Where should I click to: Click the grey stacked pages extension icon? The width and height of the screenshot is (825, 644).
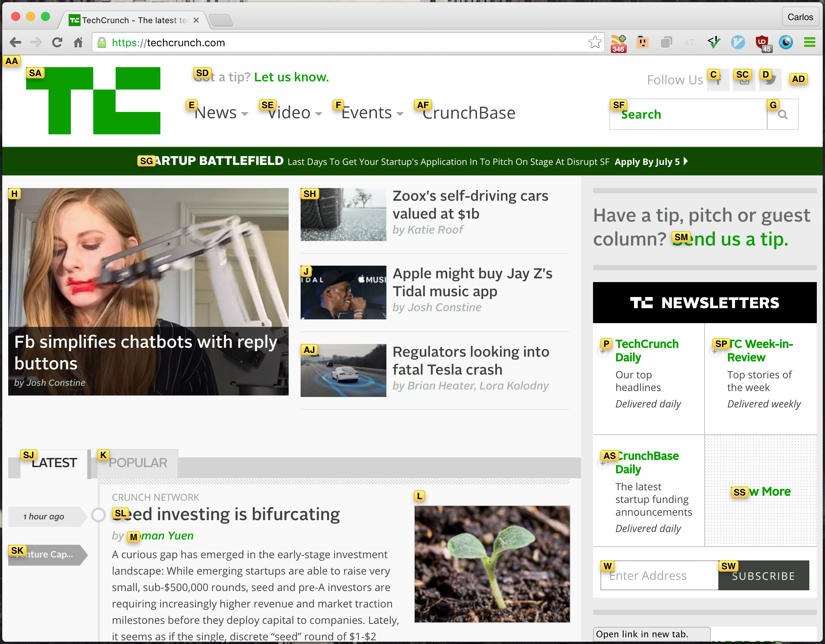[x=666, y=42]
